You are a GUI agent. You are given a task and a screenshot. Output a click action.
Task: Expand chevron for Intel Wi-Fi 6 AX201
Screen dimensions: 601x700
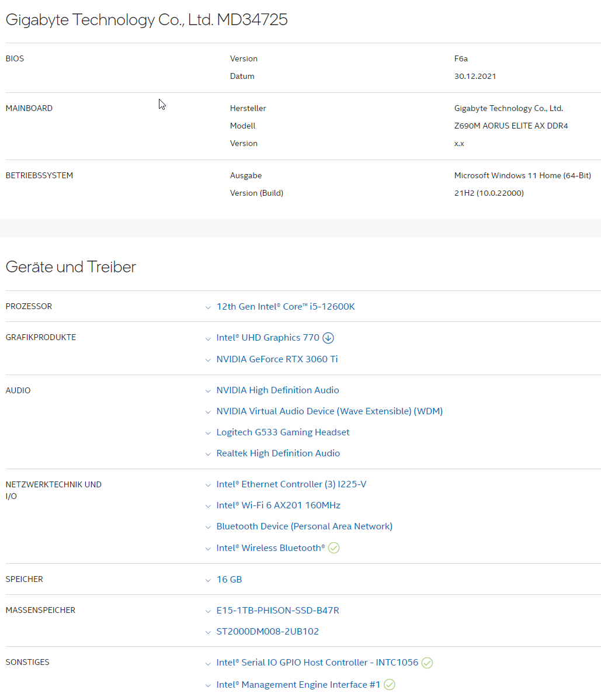click(208, 506)
